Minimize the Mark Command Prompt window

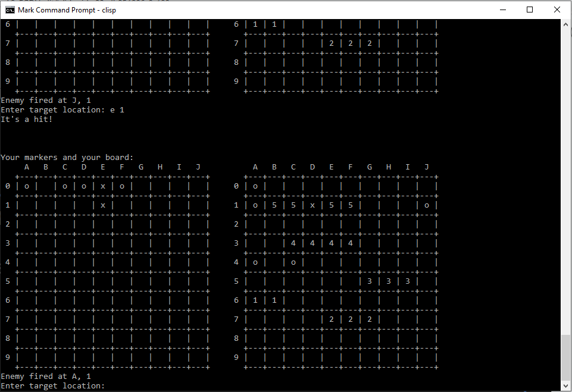click(503, 10)
